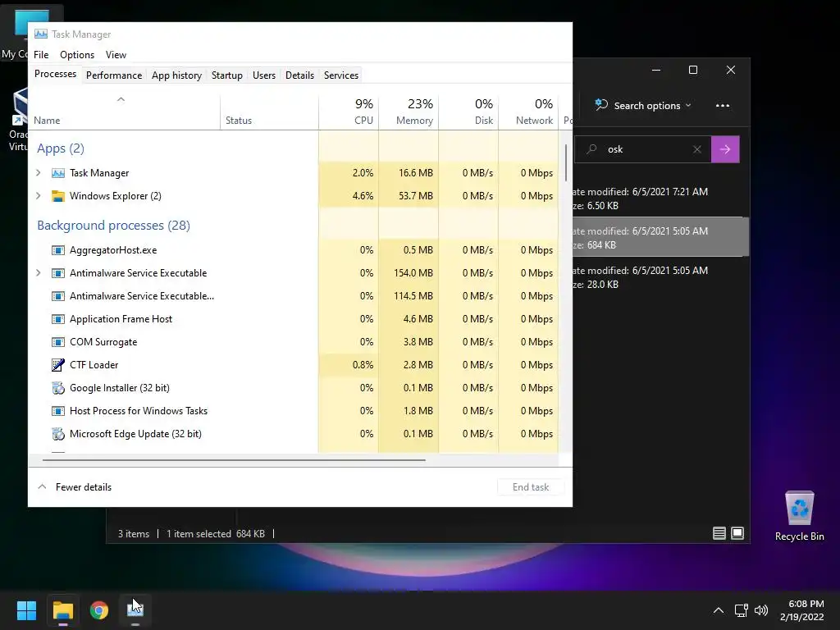Switch to the Details tab
Image resolution: width=840 pixels, height=630 pixels.
pos(299,75)
